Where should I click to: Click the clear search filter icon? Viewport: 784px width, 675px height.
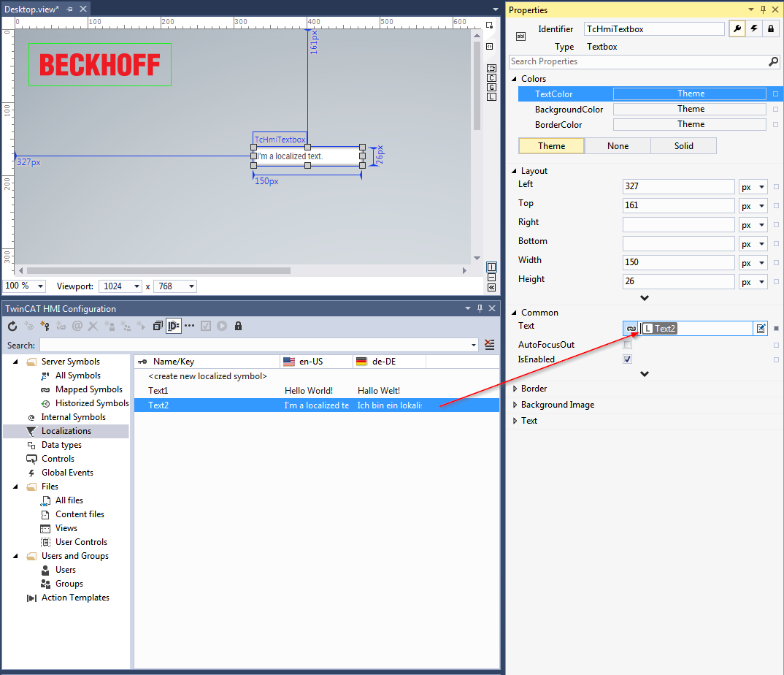coord(490,345)
